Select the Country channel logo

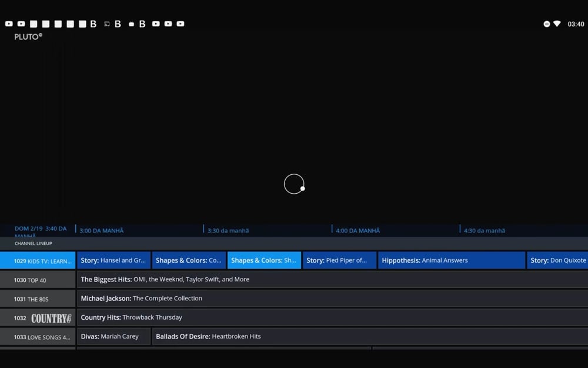tap(51, 318)
